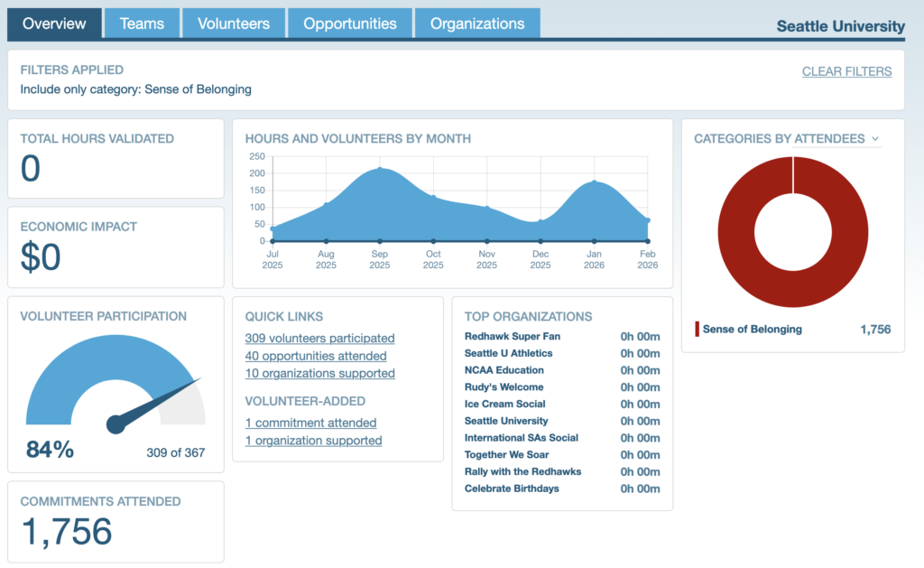Select the Organizations tab
The height and width of the screenshot is (568, 924).
click(477, 23)
